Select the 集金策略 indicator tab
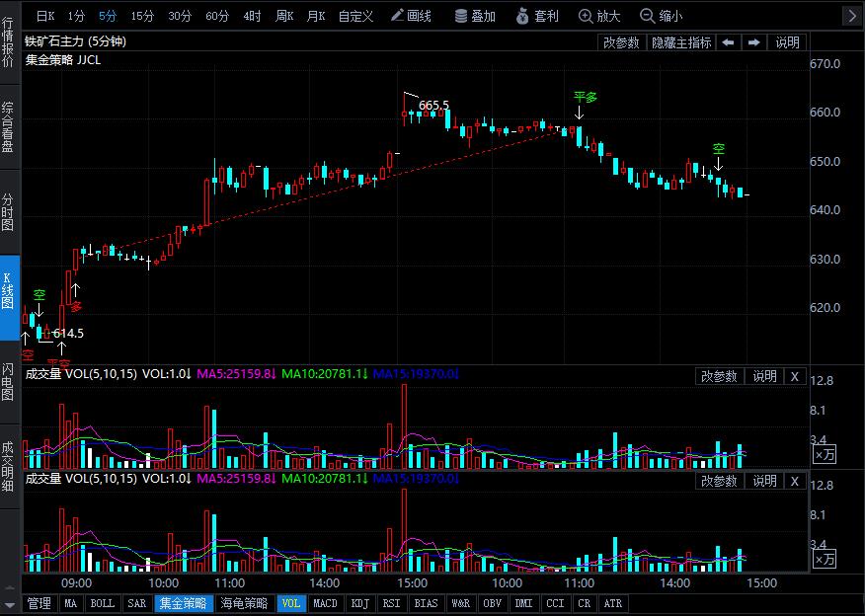This screenshot has width=865, height=616. pyautogui.click(x=183, y=603)
